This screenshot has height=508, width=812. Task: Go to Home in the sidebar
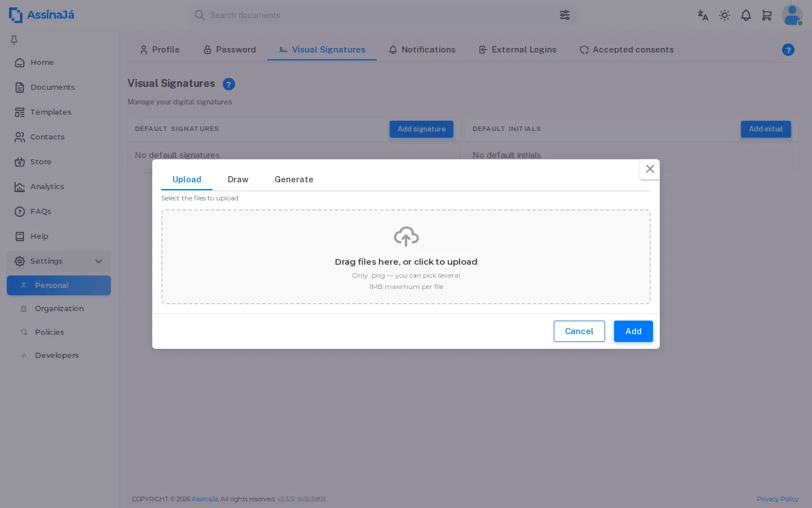59,63
